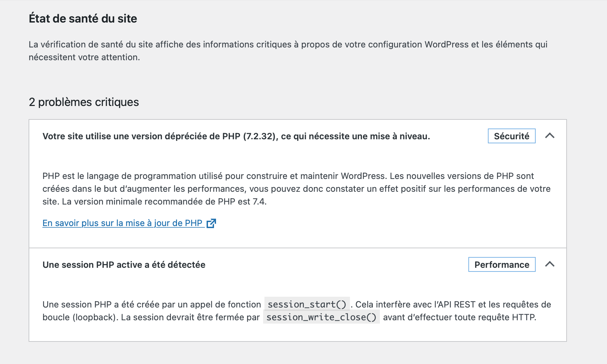This screenshot has height=364, width=607.
Task: Click the session_write_close() code snippet
Action: [x=321, y=317]
